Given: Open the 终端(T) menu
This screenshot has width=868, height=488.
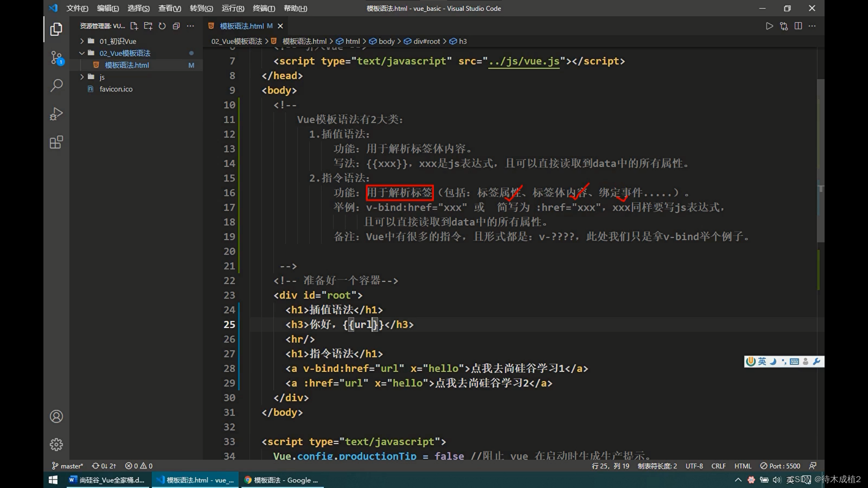Looking at the screenshot, I should coord(264,8).
